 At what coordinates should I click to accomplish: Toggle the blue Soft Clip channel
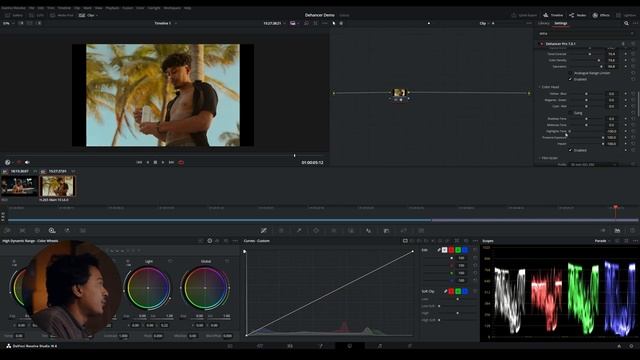pos(465,291)
